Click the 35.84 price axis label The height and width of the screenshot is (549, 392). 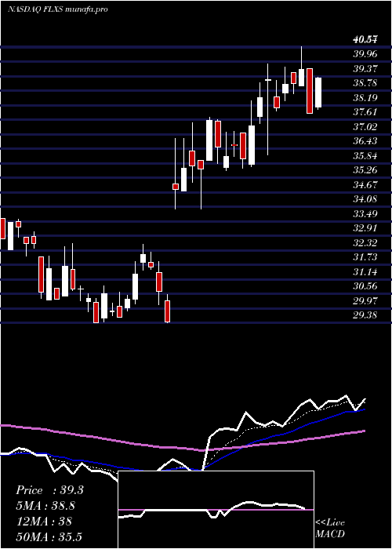[365, 155]
